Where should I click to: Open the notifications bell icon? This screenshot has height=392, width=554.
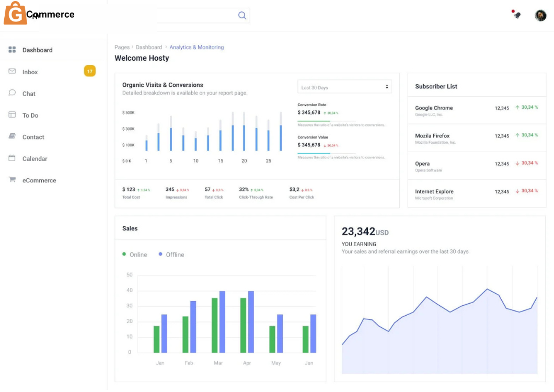coord(517,15)
